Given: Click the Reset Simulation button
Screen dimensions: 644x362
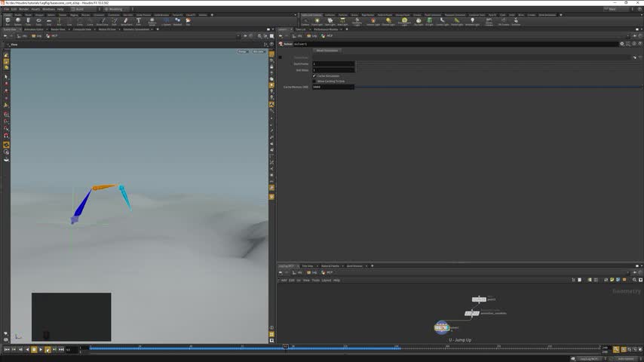Looking at the screenshot, I should (327, 51).
